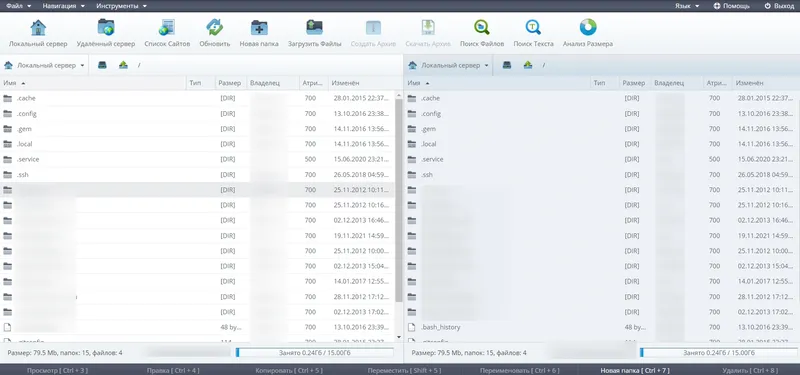This screenshot has height=375, width=800.
Task: Select .local row in right panel
Action: (x=602, y=144)
